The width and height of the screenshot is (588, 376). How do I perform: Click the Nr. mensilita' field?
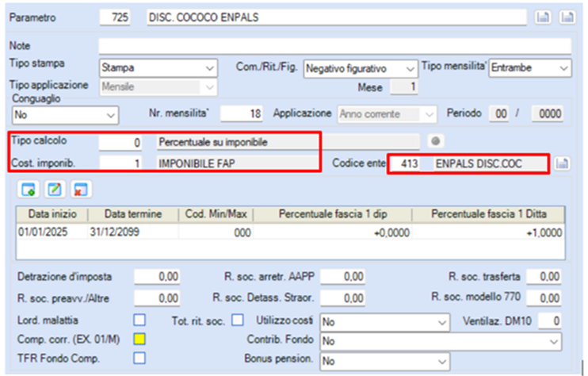(242, 113)
